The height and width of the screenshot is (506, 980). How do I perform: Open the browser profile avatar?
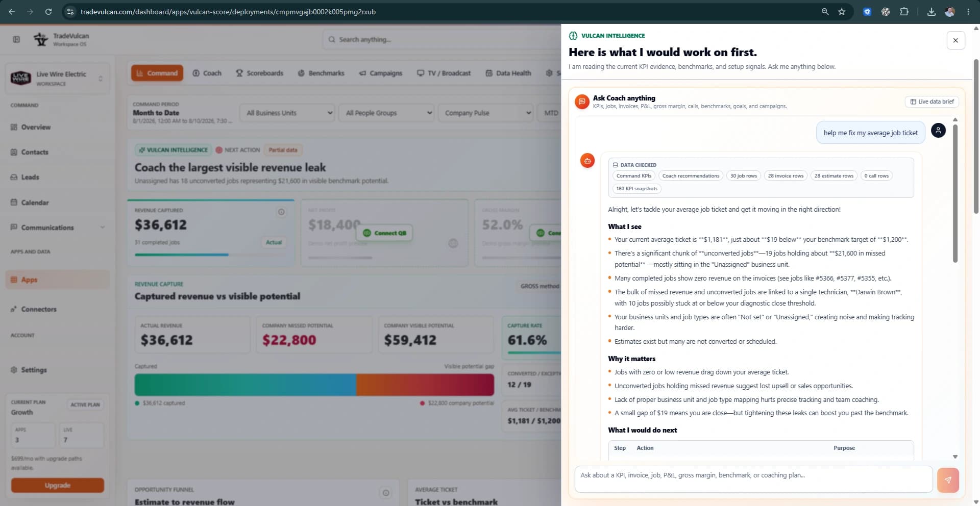(x=950, y=12)
